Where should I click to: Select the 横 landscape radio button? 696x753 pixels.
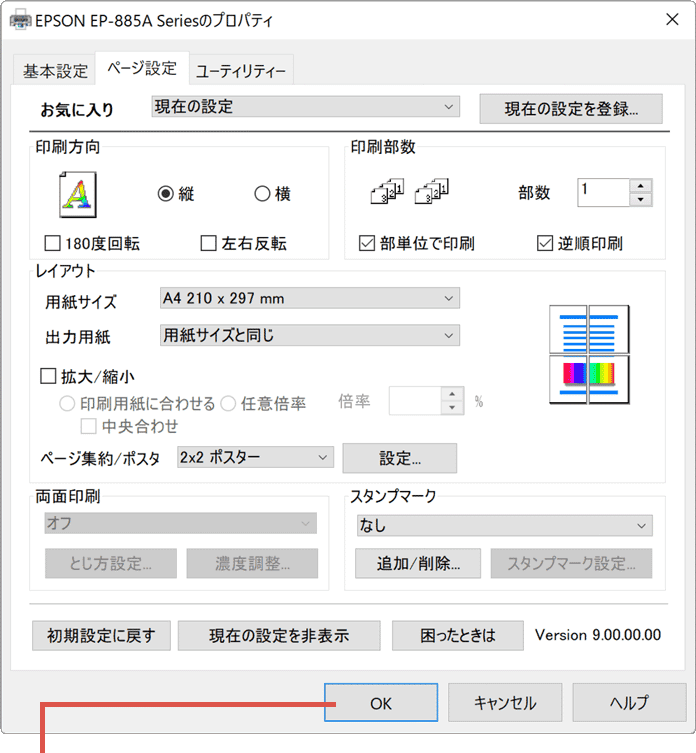[x=262, y=194]
